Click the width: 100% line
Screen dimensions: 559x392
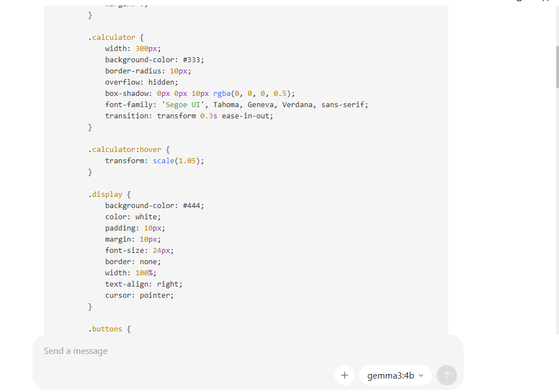(130, 273)
